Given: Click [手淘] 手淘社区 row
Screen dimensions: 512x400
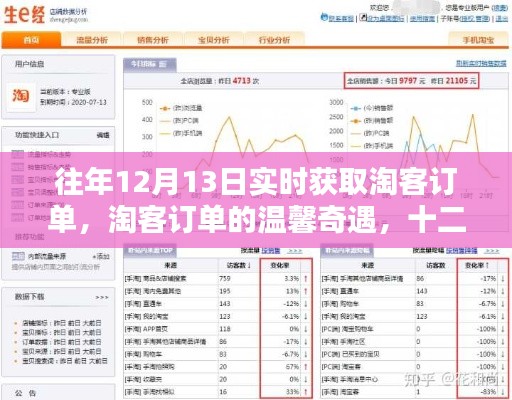Looking at the screenshot, I should click(x=415, y=342).
